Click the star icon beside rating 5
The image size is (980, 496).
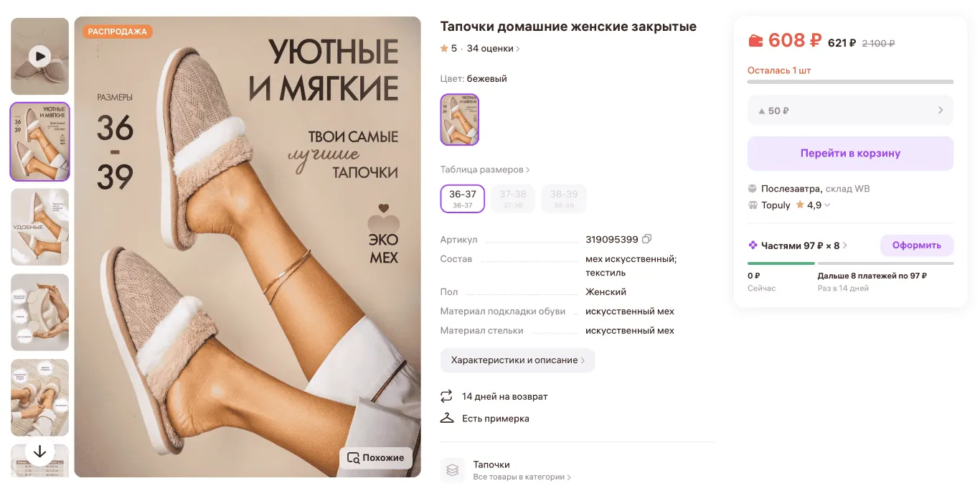tap(444, 48)
